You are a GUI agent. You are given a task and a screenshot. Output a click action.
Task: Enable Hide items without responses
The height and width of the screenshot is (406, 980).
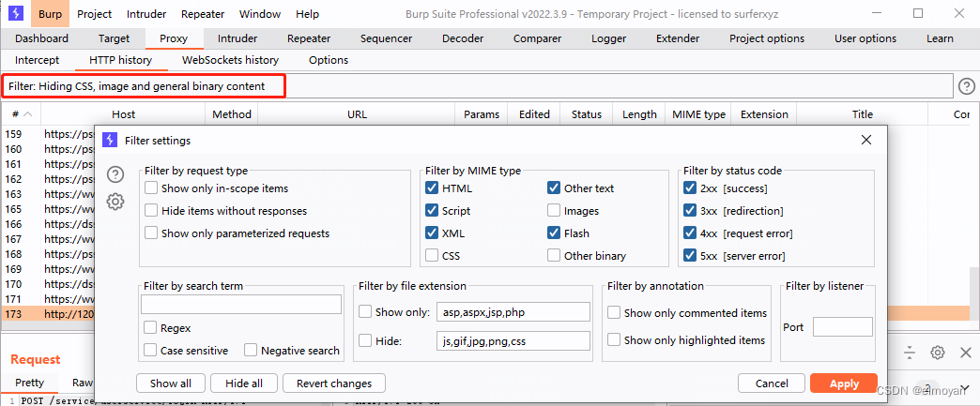[150, 211]
